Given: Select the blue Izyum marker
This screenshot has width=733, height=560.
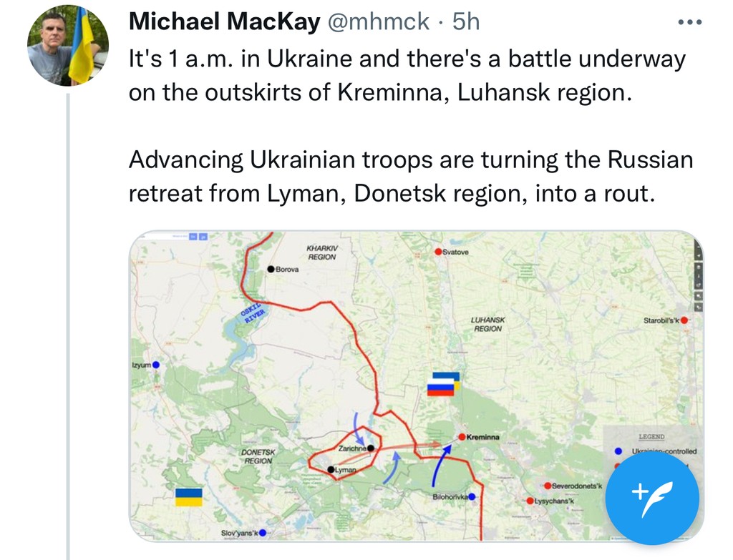Looking at the screenshot, I should 156,365.
